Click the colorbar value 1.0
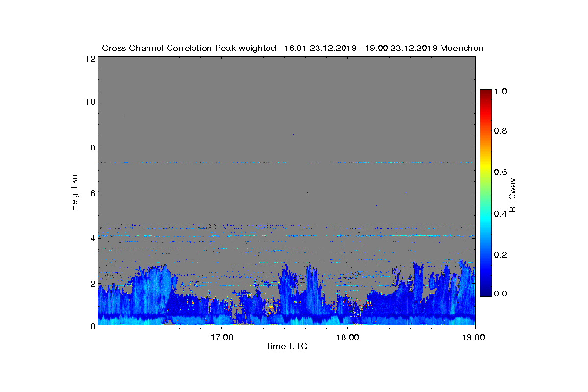Viewport: 588px width, 392px height. coord(502,91)
